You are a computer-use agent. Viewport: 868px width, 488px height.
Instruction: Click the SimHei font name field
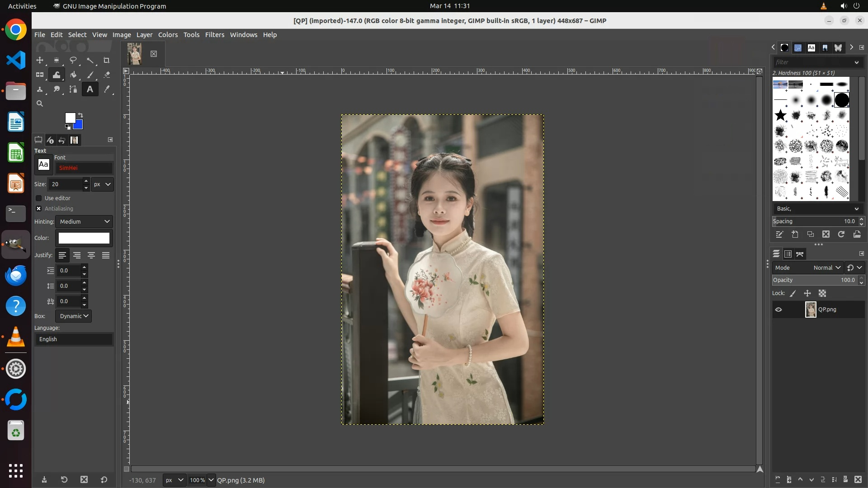pos(84,168)
